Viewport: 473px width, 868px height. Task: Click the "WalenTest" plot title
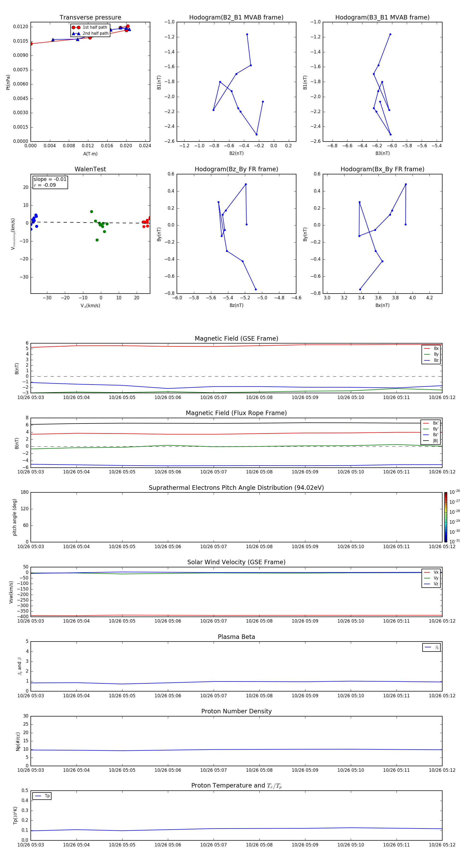point(90,169)
